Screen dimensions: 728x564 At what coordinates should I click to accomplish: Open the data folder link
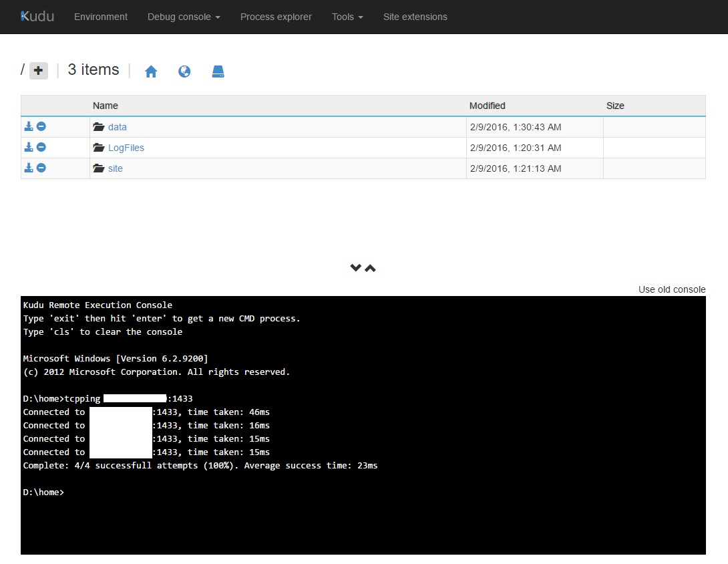click(x=118, y=127)
